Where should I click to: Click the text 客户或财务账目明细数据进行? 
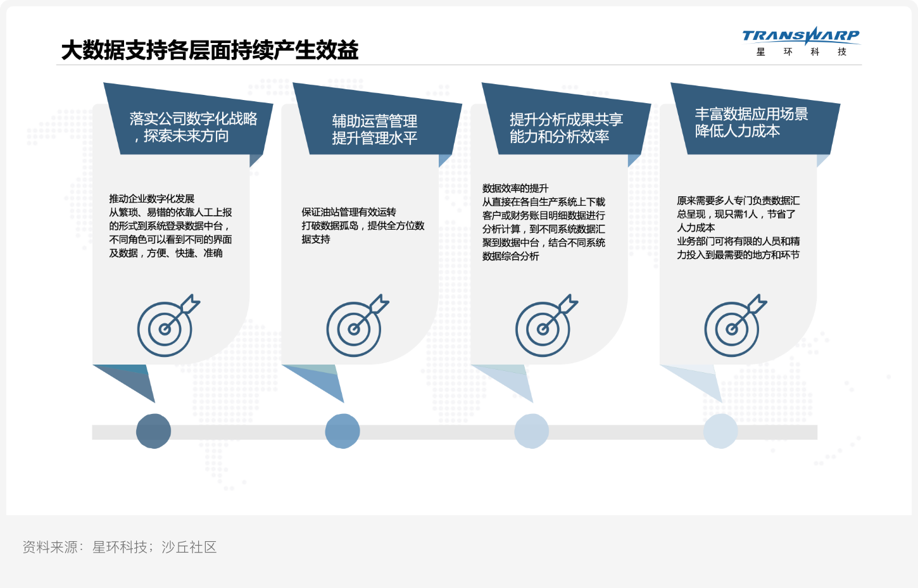[544, 215]
